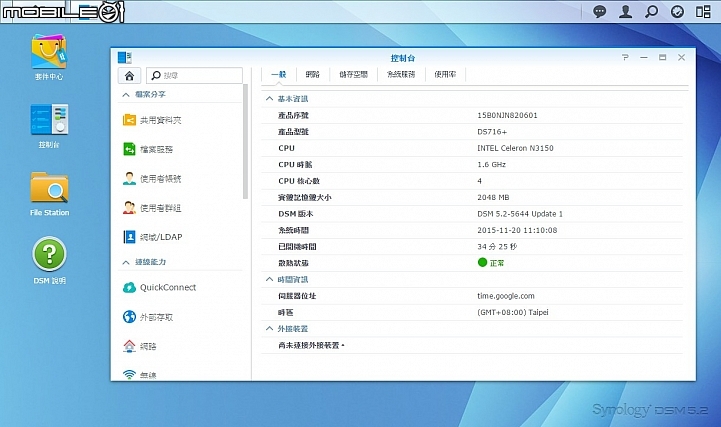Click the Control Panel window title icon
The height and width of the screenshot is (427, 721).
click(x=125, y=57)
